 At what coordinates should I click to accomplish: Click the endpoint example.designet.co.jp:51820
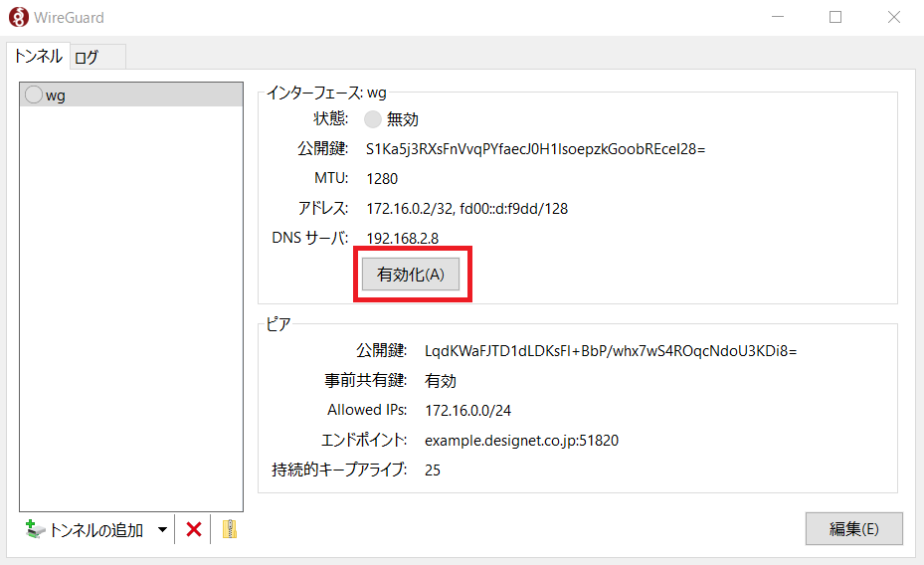[521, 440]
